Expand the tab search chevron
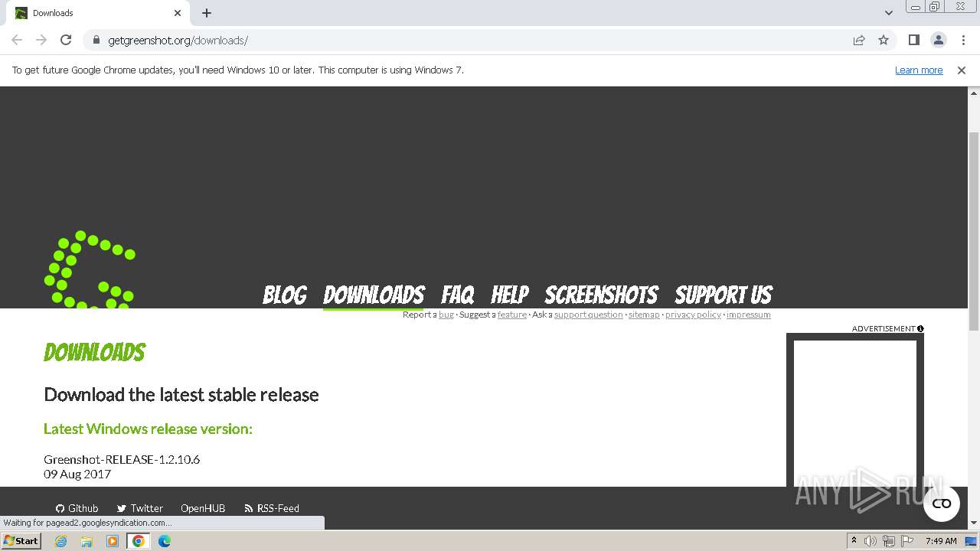This screenshot has height=551, width=980. [888, 13]
